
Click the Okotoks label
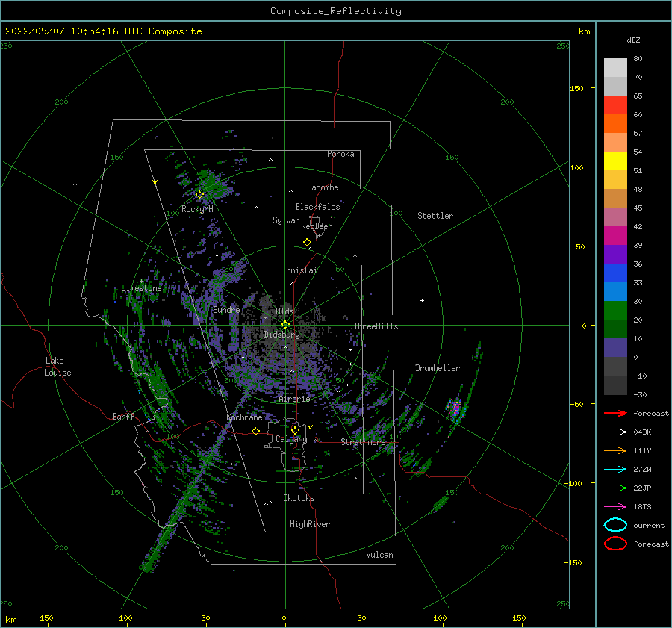(x=298, y=498)
